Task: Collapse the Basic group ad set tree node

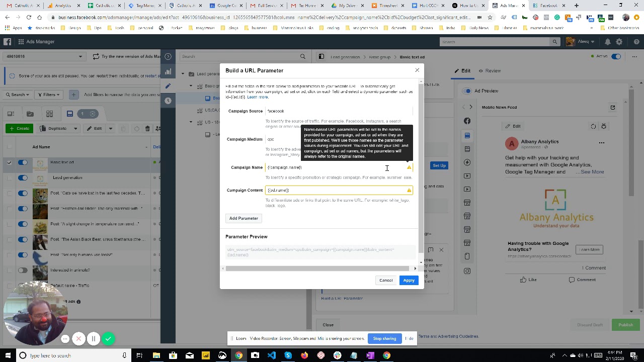Action: 191,86
